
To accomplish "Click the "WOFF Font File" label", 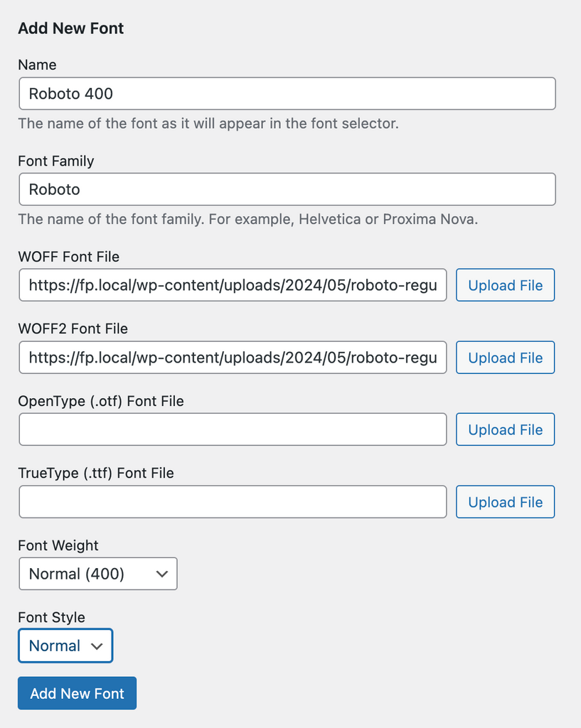I will (69, 257).
